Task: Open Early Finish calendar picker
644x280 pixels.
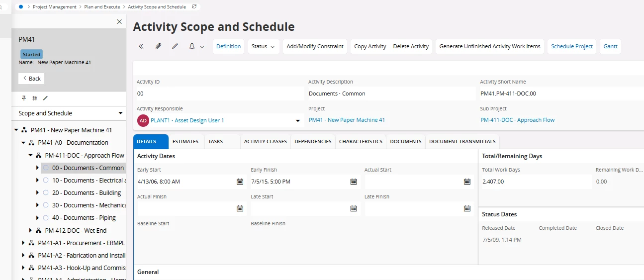Action: click(x=354, y=182)
